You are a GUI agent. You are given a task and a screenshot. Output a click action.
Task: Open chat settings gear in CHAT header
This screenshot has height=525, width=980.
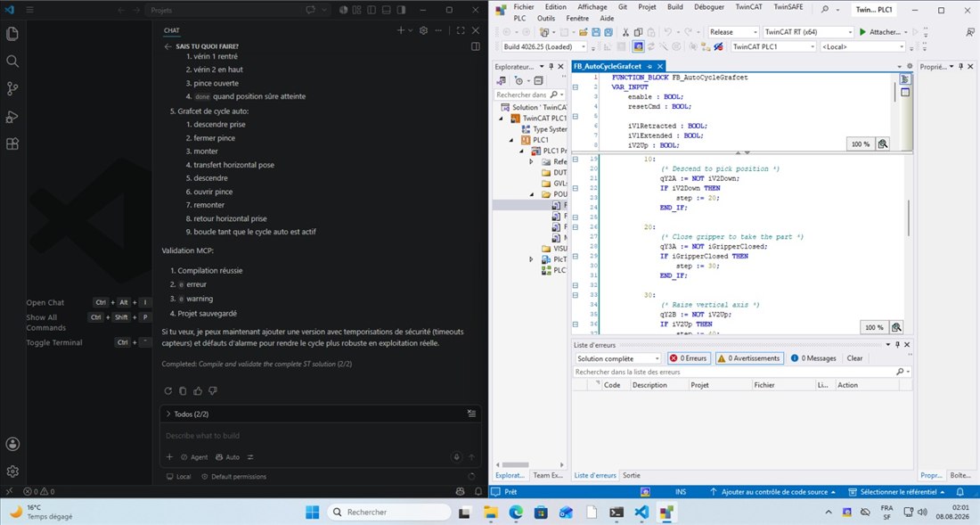point(423,30)
